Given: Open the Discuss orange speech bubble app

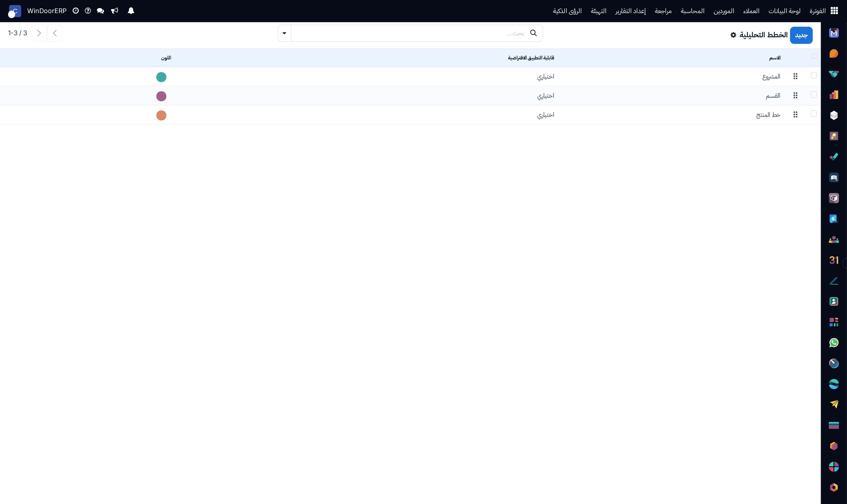Looking at the screenshot, I should (834, 54).
